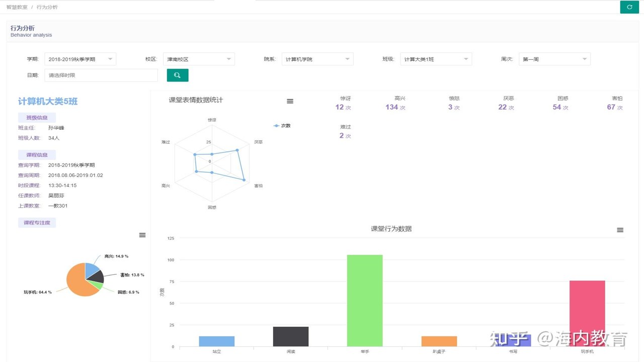644x362 pixels.
Task: Click the 课堂表情数据统计 chart title
Action: [x=196, y=100]
